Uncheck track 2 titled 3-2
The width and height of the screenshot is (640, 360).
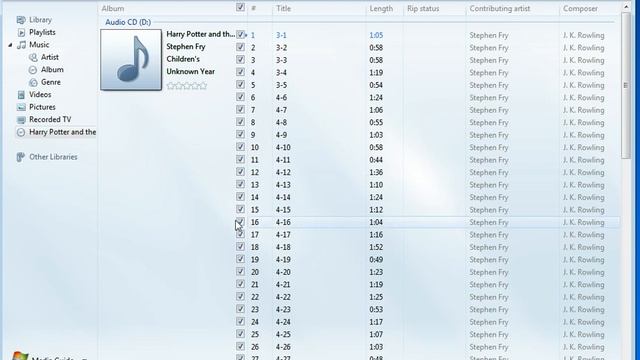[x=240, y=47]
